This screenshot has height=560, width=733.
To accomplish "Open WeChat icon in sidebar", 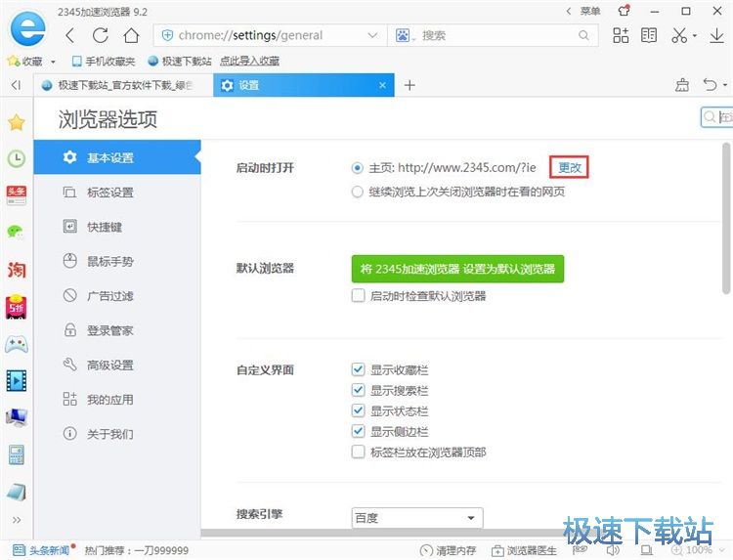I will click(17, 232).
